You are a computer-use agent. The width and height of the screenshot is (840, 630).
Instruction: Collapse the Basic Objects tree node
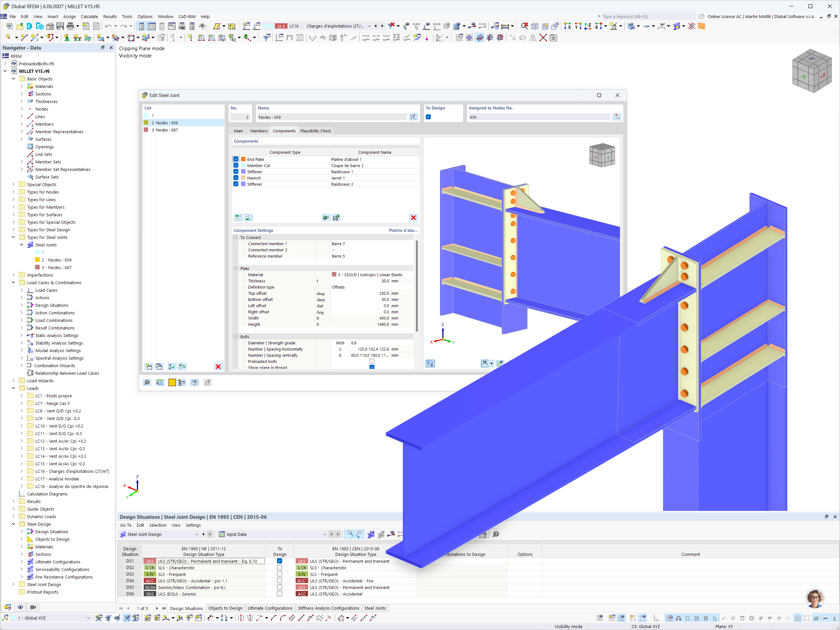pos(13,79)
